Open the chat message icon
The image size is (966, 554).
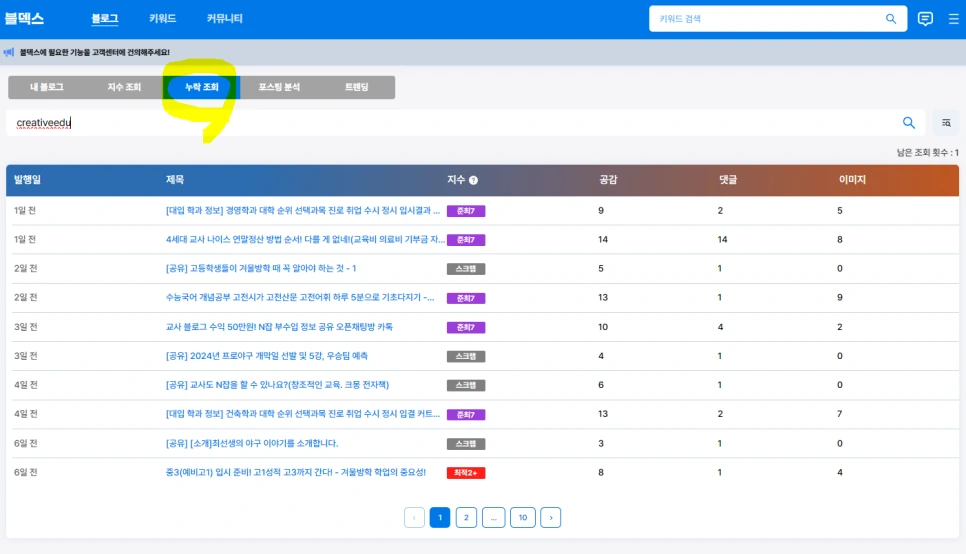(x=925, y=18)
